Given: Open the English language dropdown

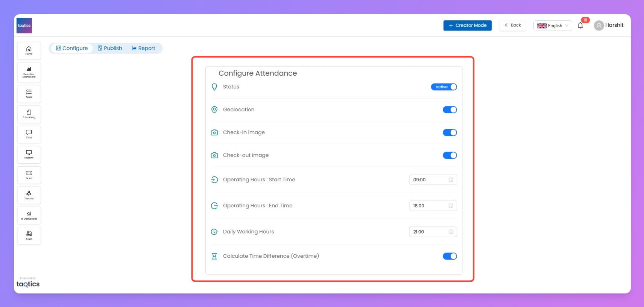Looking at the screenshot, I should [553, 26].
